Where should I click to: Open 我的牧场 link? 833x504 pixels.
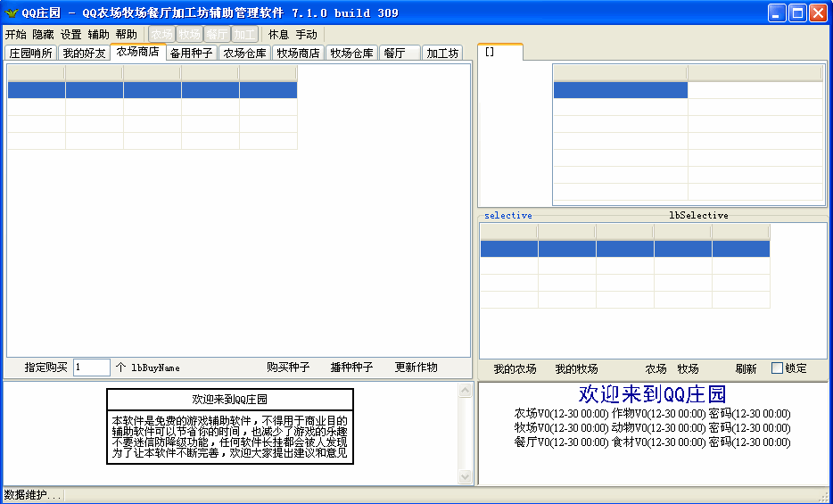[576, 368]
